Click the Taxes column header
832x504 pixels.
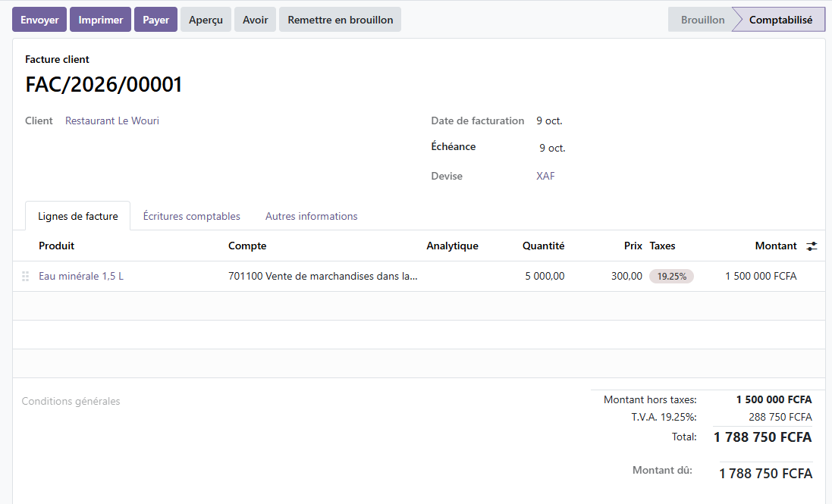(x=662, y=246)
